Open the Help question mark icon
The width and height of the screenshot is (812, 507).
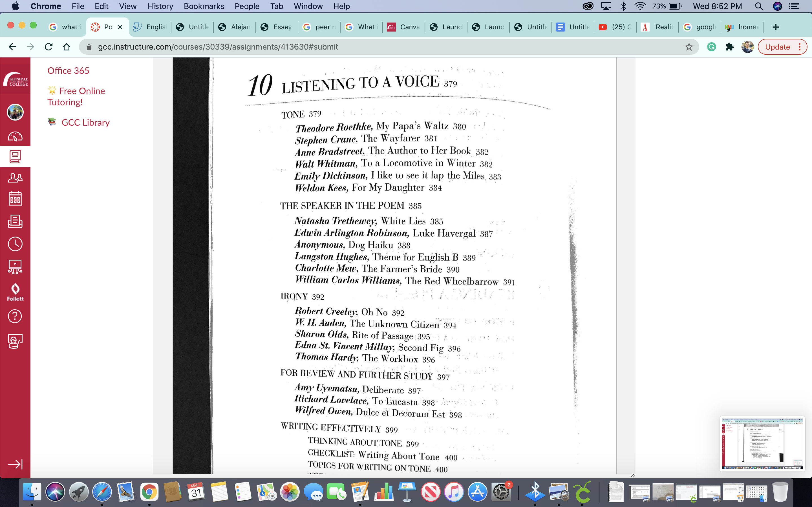pos(15,316)
